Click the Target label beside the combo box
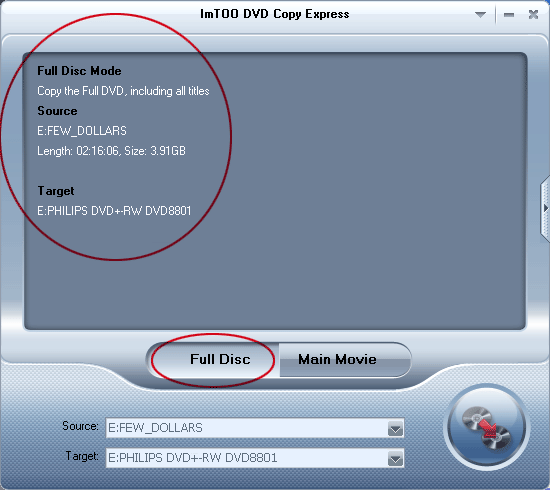Image resolution: width=550 pixels, height=490 pixels. tap(82, 456)
